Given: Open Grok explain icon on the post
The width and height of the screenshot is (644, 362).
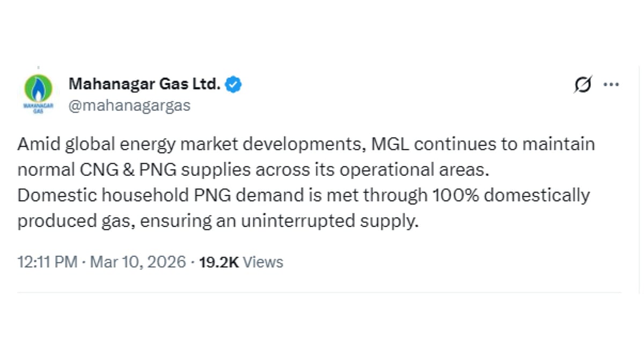Looking at the screenshot, I should [583, 85].
